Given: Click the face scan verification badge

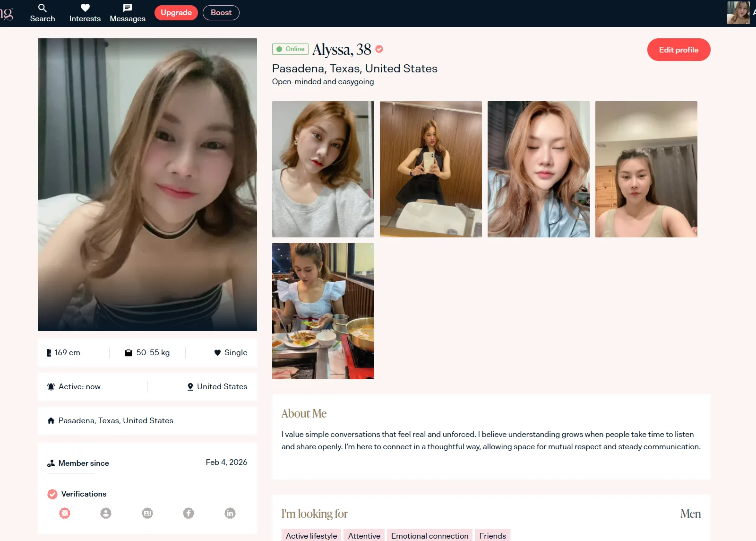Looking at the screenshot, I should [65, 513].
